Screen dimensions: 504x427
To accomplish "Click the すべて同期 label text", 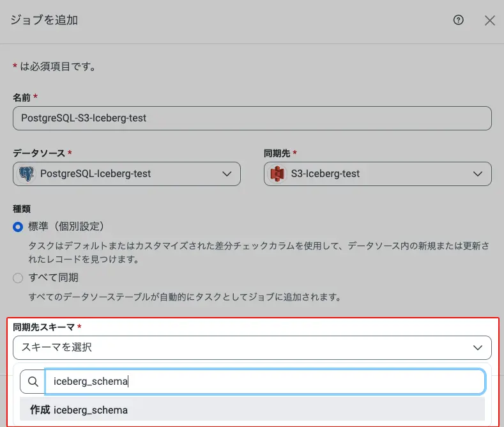I will 53,278.
